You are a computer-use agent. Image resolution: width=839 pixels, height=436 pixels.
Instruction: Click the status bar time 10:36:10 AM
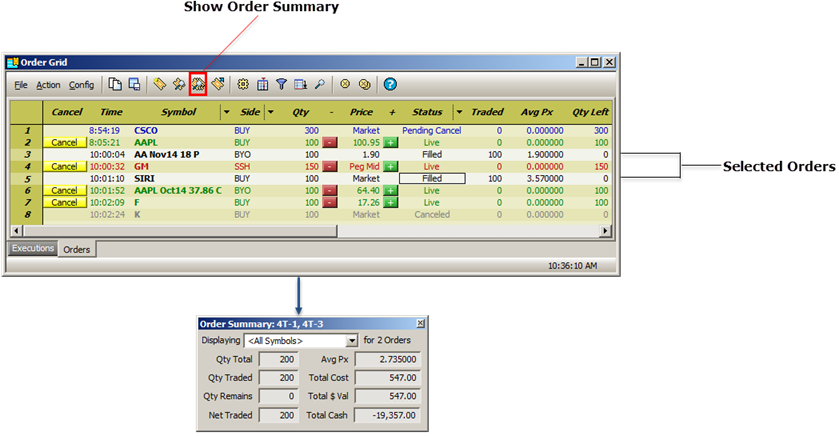click(x=573, y=266)
